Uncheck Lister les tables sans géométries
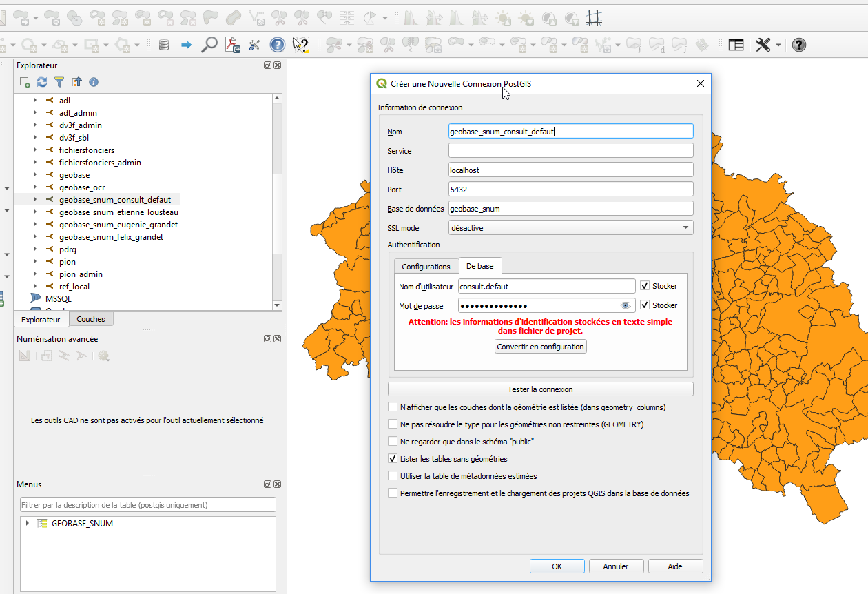This screenshot has height=594, width=868. (x=393, y=459)
